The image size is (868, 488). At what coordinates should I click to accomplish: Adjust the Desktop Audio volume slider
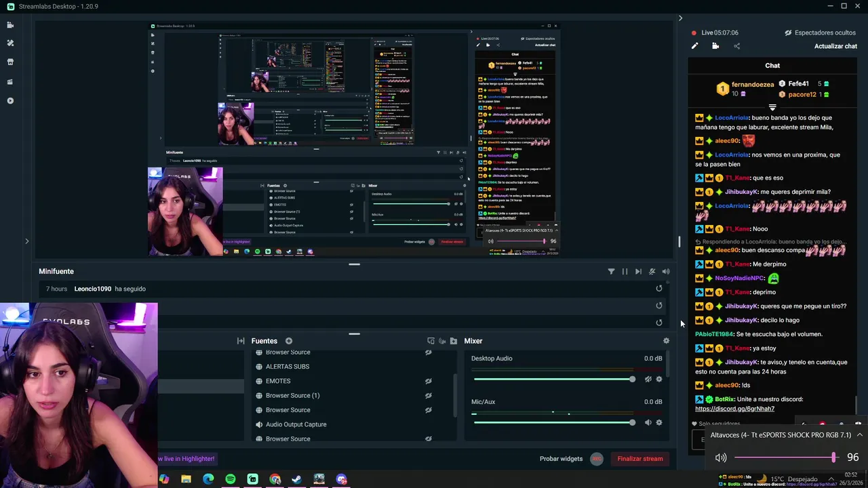point(553,379)
